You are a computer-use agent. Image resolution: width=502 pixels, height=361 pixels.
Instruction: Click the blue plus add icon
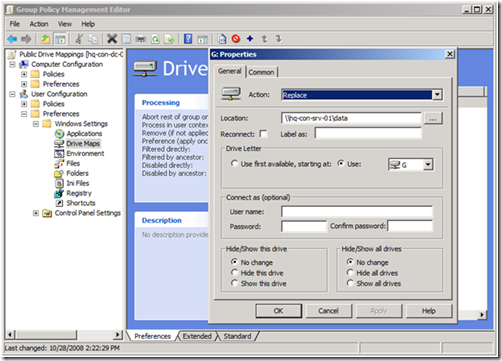(x=250, y=39)
